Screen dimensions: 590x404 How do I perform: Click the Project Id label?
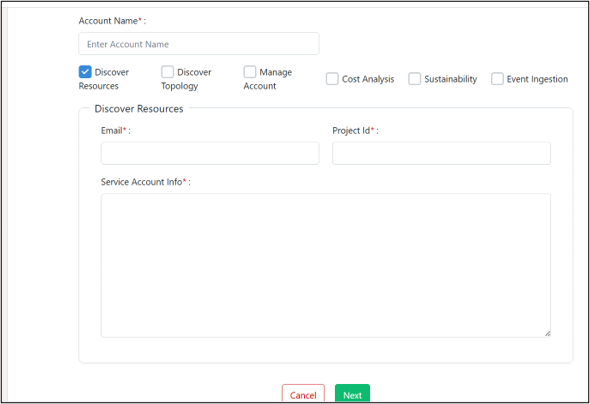(x=355, y=131)
